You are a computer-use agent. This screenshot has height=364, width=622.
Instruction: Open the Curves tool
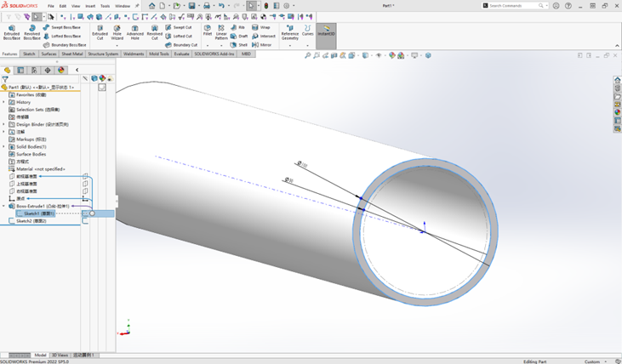307,30
